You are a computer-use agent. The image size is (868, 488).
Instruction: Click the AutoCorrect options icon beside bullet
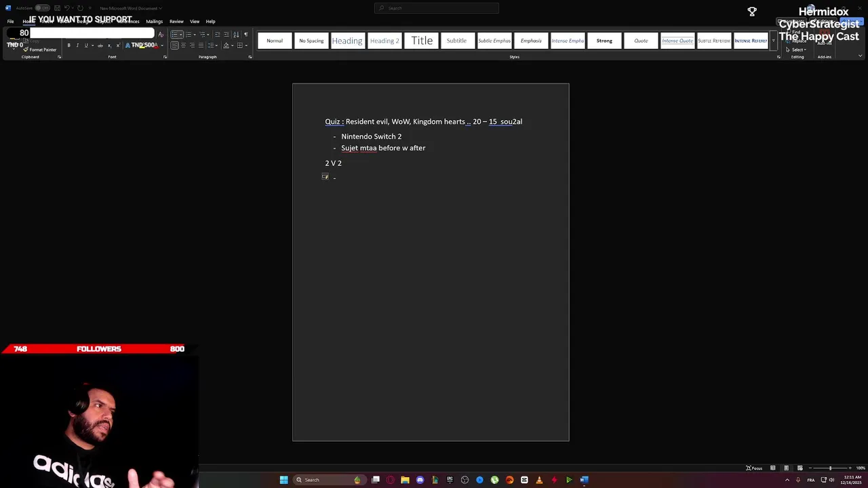(x=325, y=177)
